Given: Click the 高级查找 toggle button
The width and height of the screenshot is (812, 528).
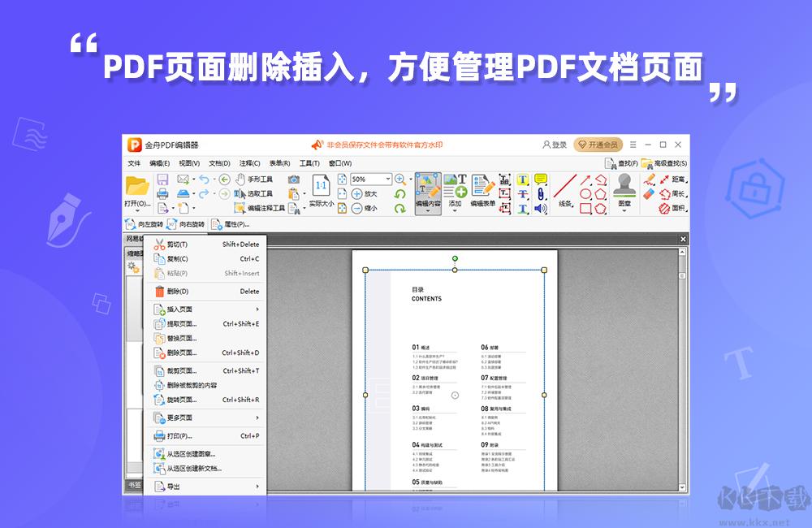Looking at the screenshot, I should pyautogui.click(x=668, y=163).
